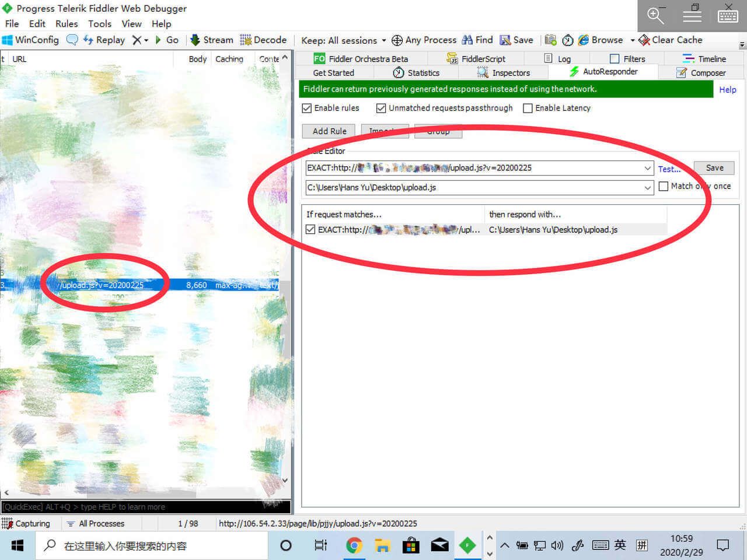Open Microsoft Store from taskbar

(x=411, y=545)
